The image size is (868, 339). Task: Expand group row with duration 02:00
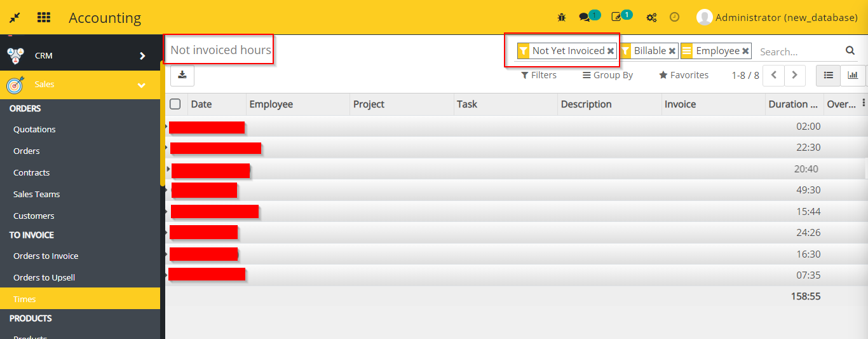(516, 127)
